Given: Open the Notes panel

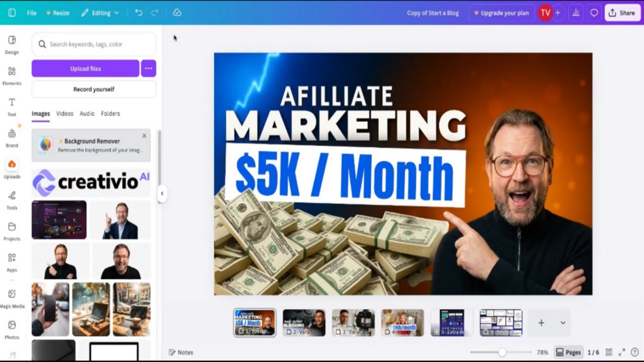Looking at the screenshot, I should 181,352.
